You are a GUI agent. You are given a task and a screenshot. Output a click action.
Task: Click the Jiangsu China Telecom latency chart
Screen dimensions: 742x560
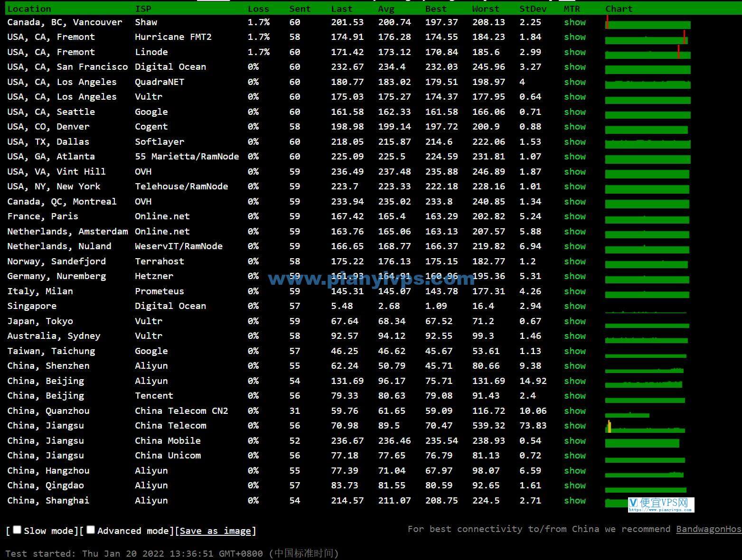[x=645, y=426]
